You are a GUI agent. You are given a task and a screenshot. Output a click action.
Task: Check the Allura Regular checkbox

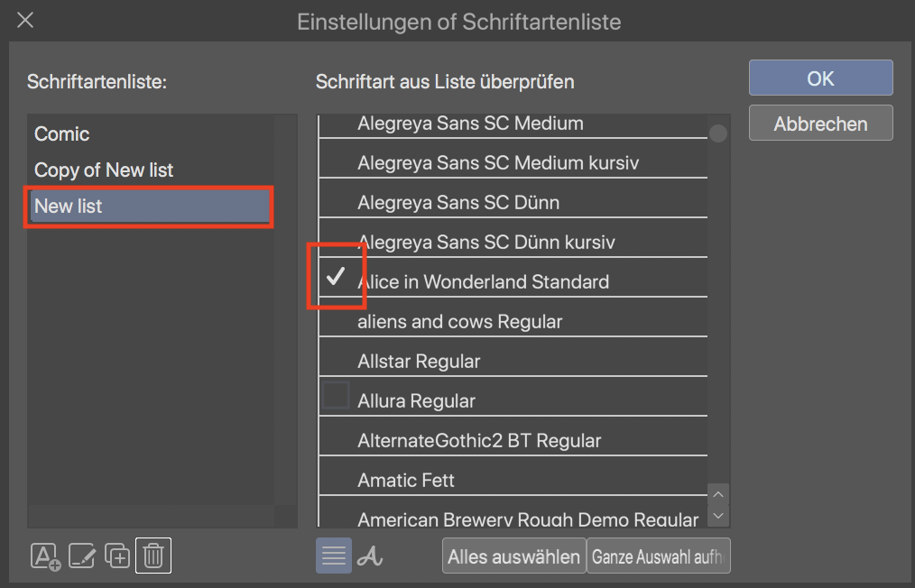(x=336, y=396)
